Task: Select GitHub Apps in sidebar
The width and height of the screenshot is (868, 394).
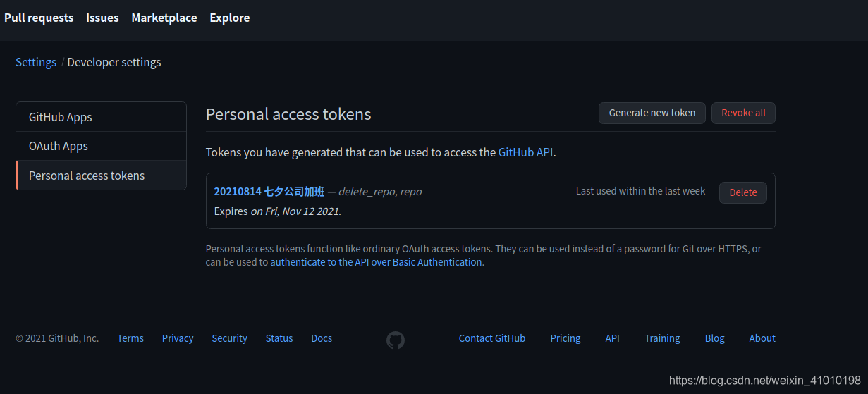Action: [102, 117]
